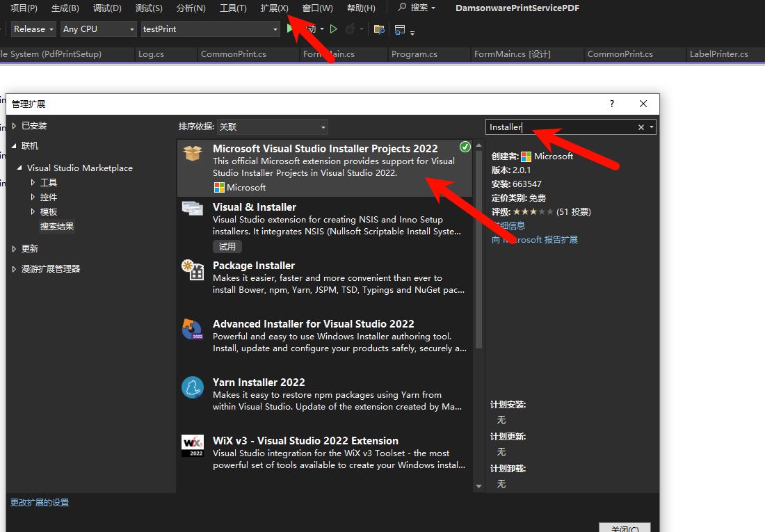Select WiX v3 - Visual Studio 2022 Extension

tap(305, 441)
